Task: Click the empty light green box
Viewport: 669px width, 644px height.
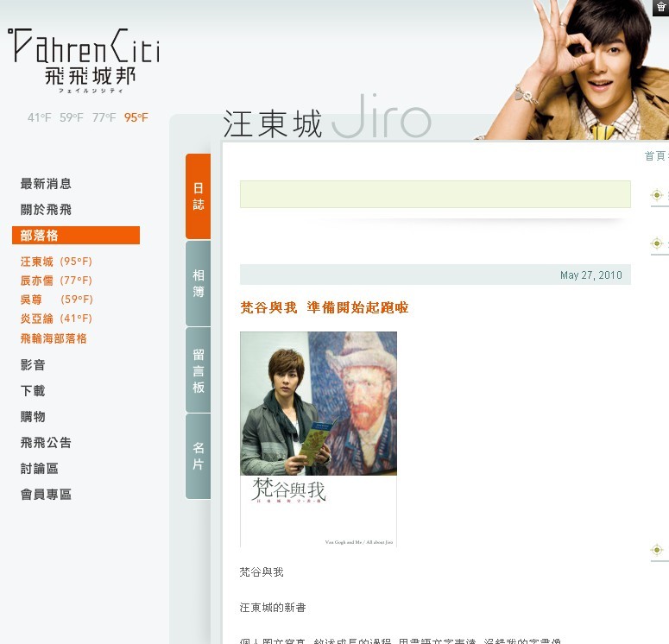Action: click(x=435, y=194)
